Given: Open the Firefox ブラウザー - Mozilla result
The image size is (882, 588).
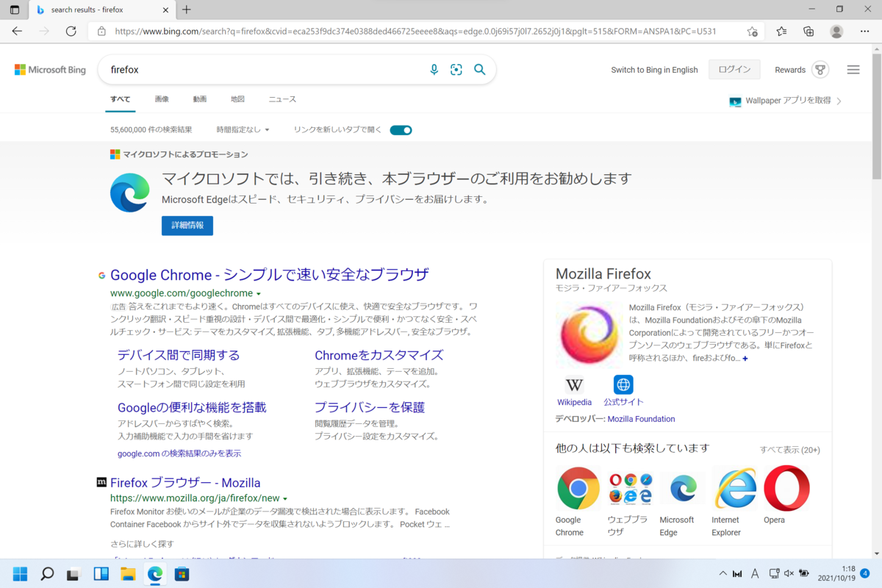Looking at the screenshot, I should tap(185, 483).
